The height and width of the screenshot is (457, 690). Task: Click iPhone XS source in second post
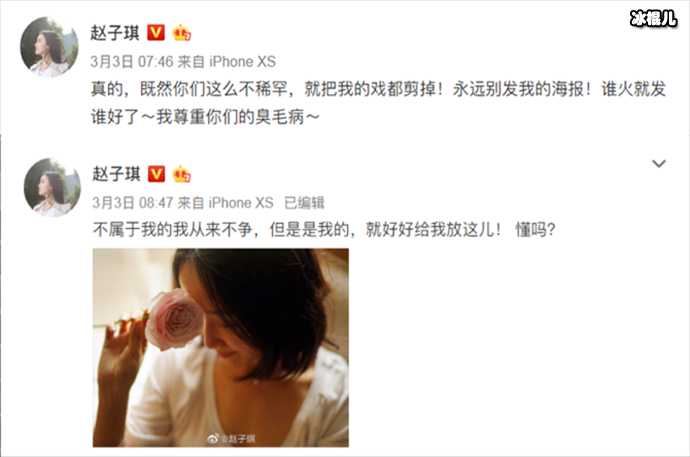(x=241, y=203)
